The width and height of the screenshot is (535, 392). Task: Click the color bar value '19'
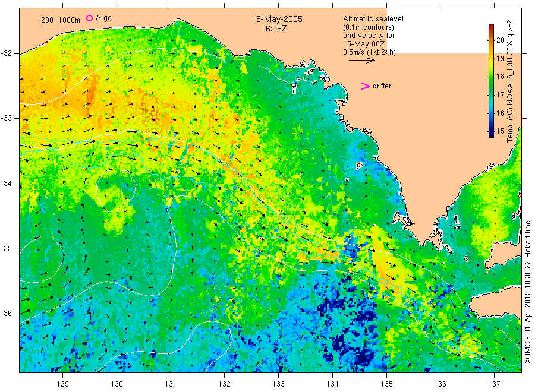[500, 58]
